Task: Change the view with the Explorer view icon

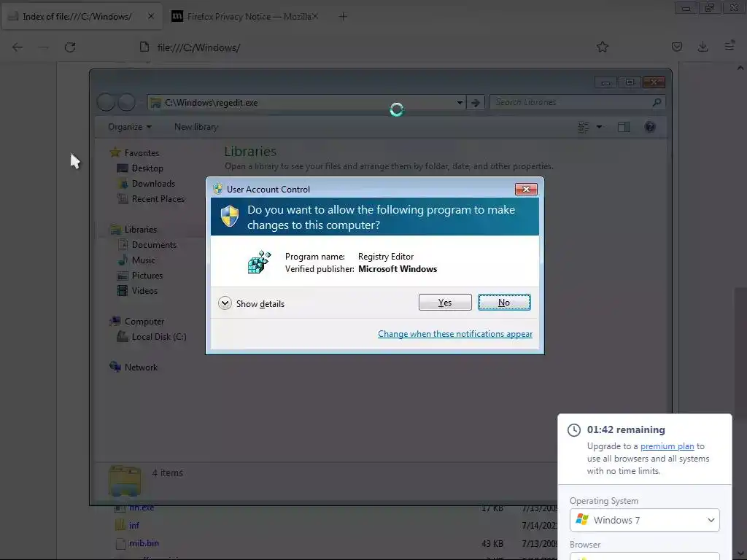Action: [584, 127]
